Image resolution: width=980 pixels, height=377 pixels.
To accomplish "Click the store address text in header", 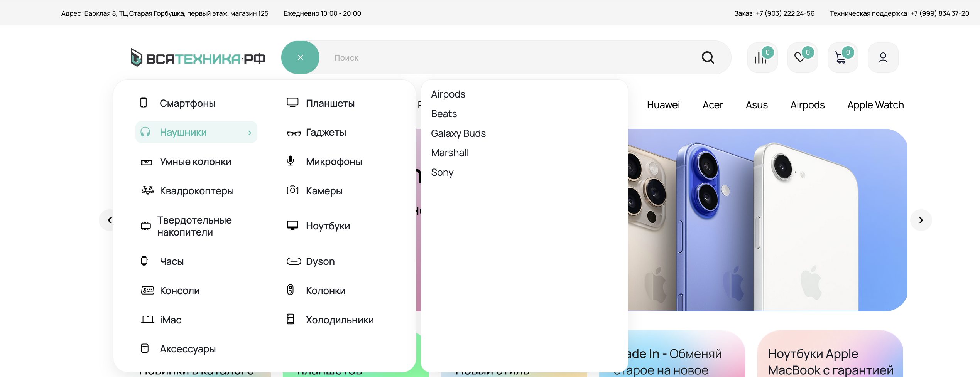I will tap(165, 13).
